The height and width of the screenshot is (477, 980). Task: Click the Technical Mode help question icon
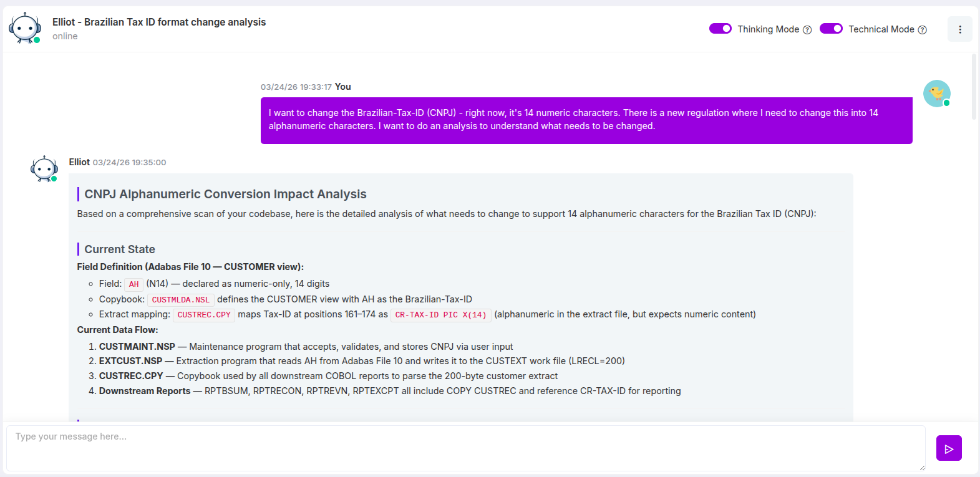pos(923,30)
